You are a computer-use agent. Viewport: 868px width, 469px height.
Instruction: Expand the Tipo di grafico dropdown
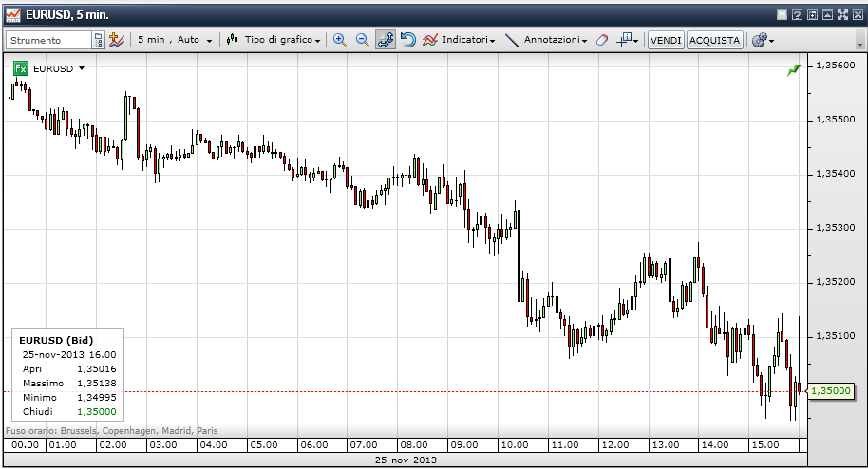point(276,40)
